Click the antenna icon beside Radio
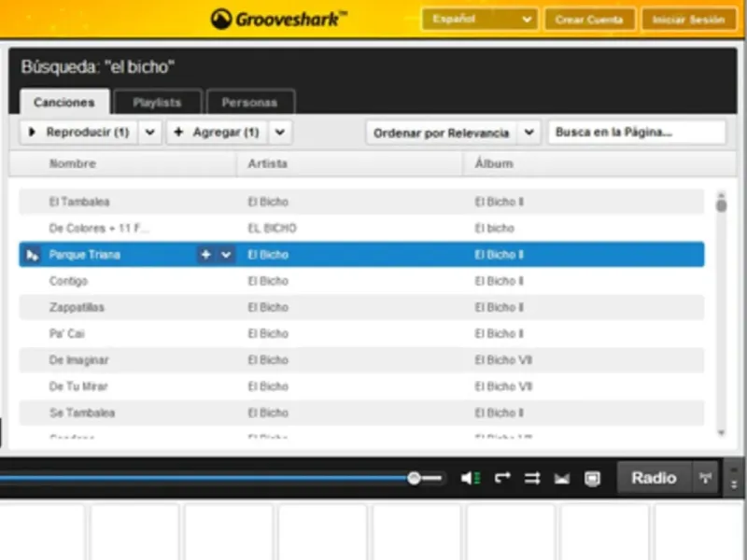The image size is (747, 560). click(x=705, y=477)
